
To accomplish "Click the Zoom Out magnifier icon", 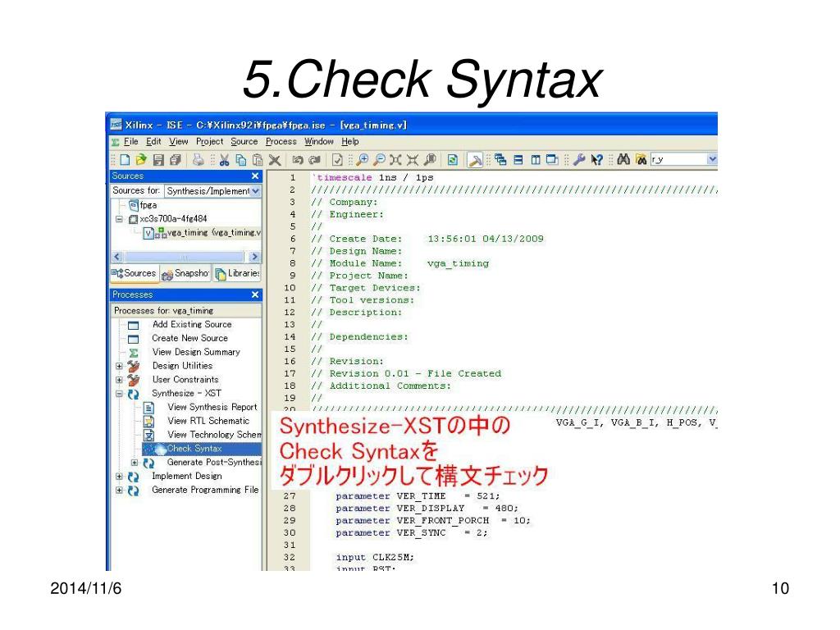I will (x=379, y=160).
